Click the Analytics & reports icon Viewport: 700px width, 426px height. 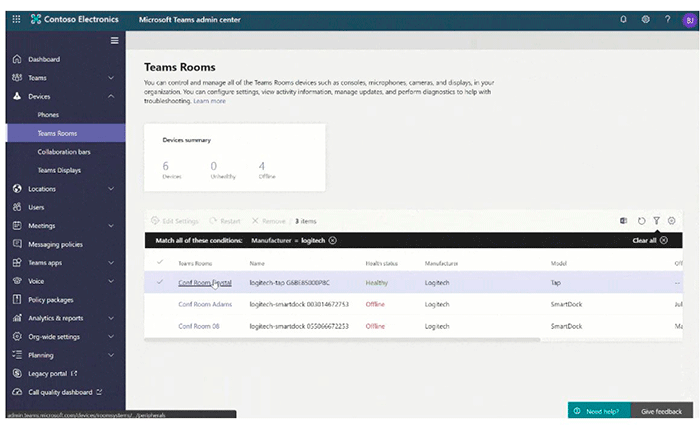[x=17, y=318]
